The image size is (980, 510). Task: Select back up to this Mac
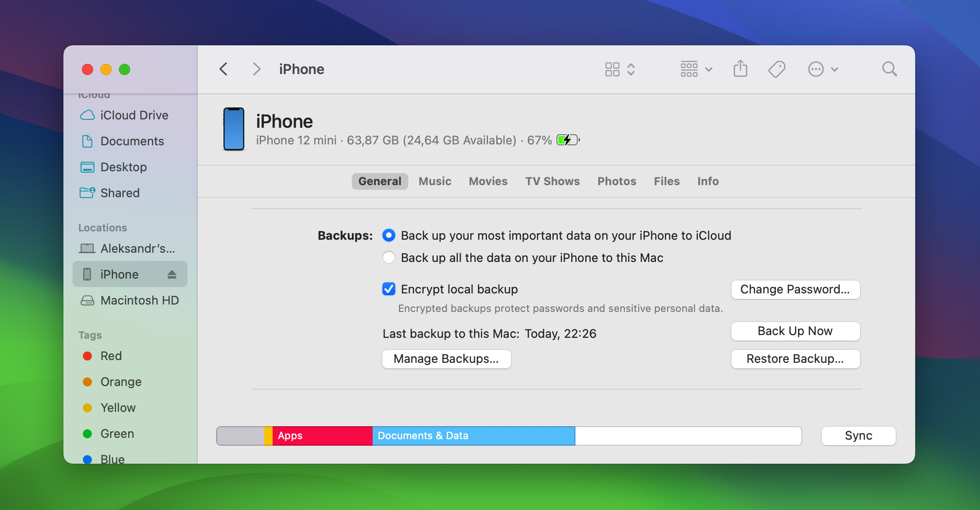coord(387,258)
